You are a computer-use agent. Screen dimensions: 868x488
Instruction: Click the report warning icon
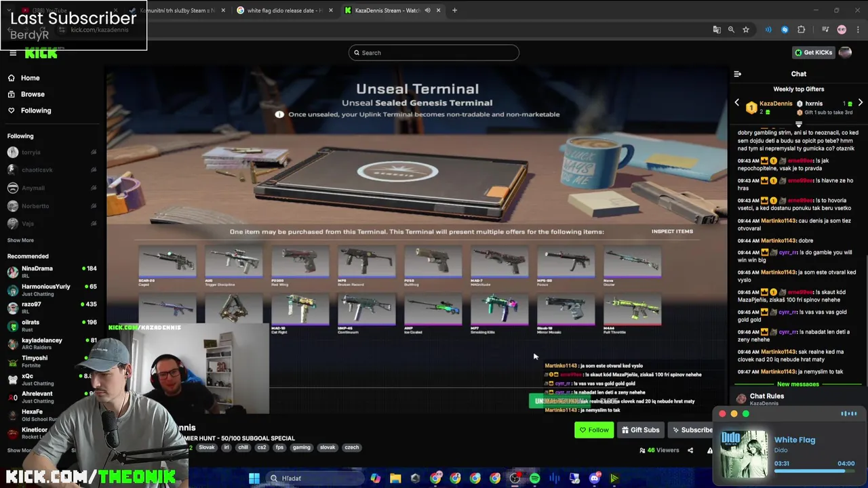coord(710,450)
